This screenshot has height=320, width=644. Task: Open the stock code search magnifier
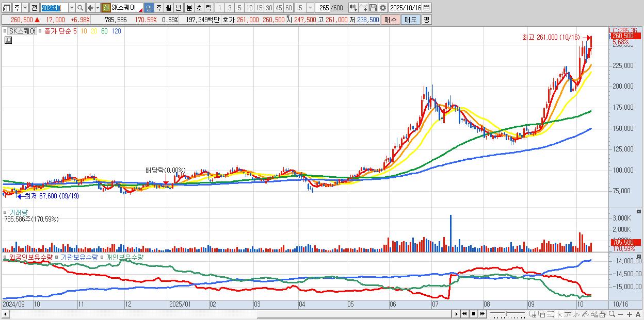point(81,8)
